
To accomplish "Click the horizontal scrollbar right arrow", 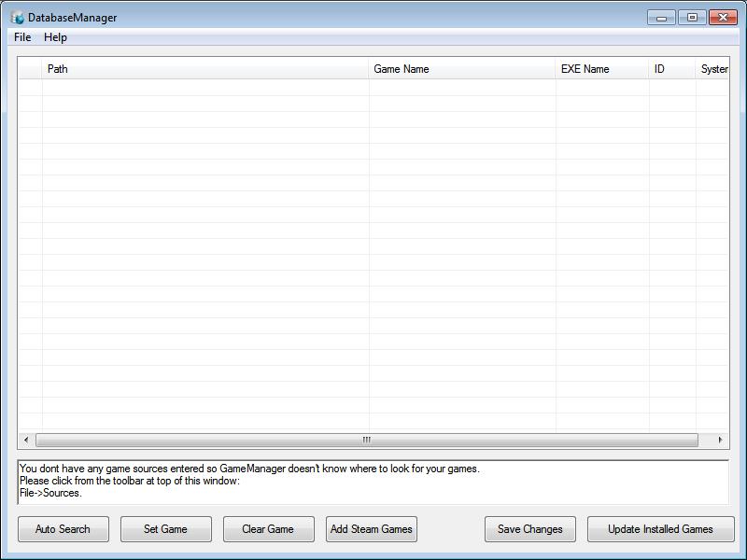I will click(x=720, y=440).
